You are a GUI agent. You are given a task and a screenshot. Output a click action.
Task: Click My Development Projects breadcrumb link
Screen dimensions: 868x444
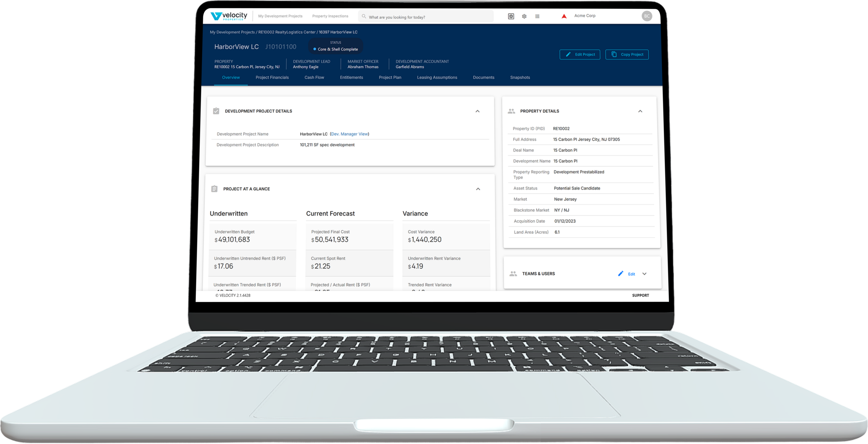[232, 32]
